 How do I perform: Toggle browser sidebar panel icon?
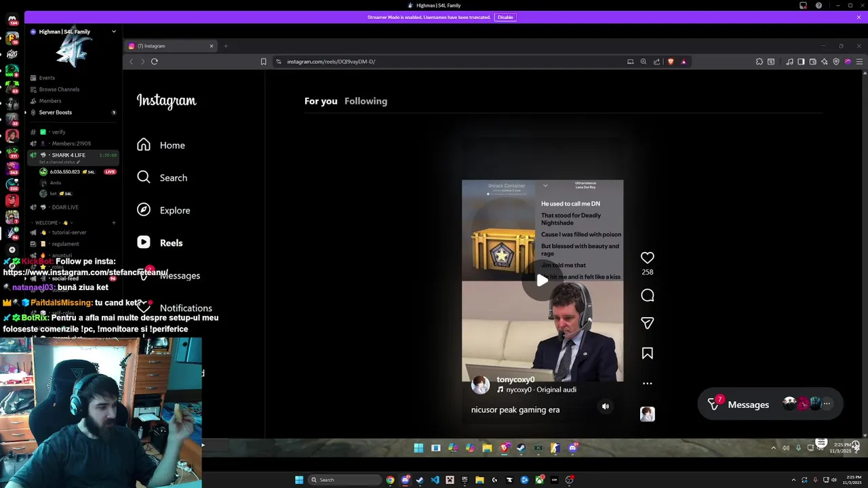[801, 62]
